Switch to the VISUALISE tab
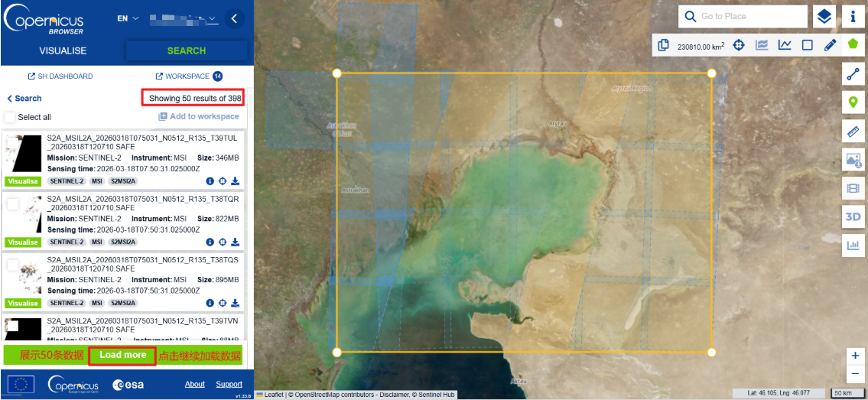Image resolution: width=868 pixels, height=400 pixels. pyautogui.click(x=63, y=51)
